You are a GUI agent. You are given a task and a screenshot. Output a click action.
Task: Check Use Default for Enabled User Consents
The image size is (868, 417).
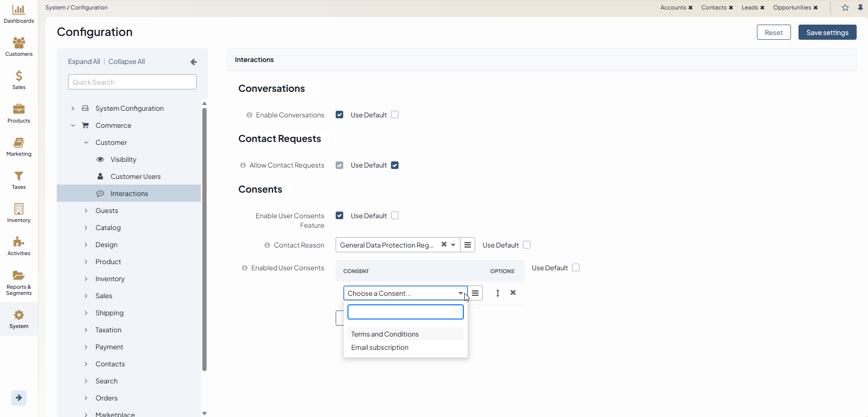click(576, 268)
